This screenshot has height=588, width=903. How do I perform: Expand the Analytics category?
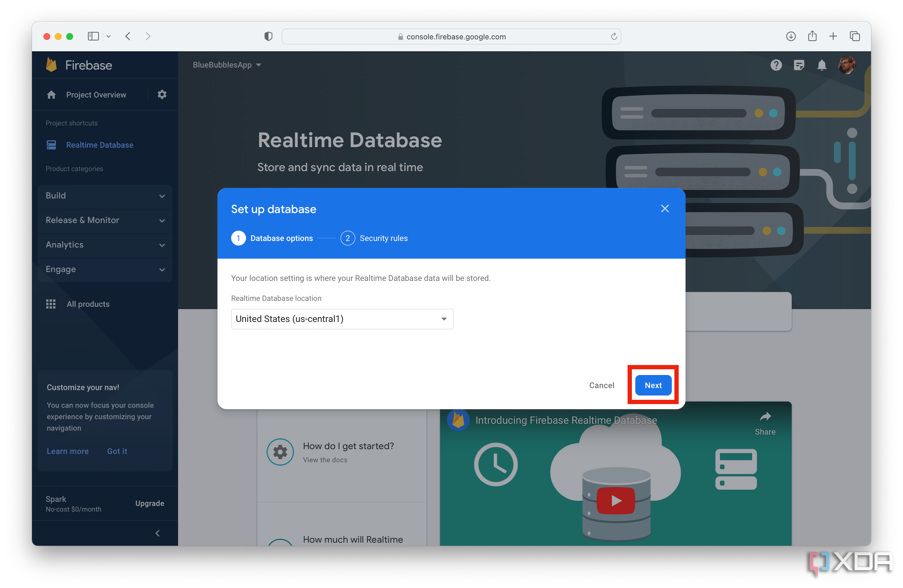pos(105,245)
